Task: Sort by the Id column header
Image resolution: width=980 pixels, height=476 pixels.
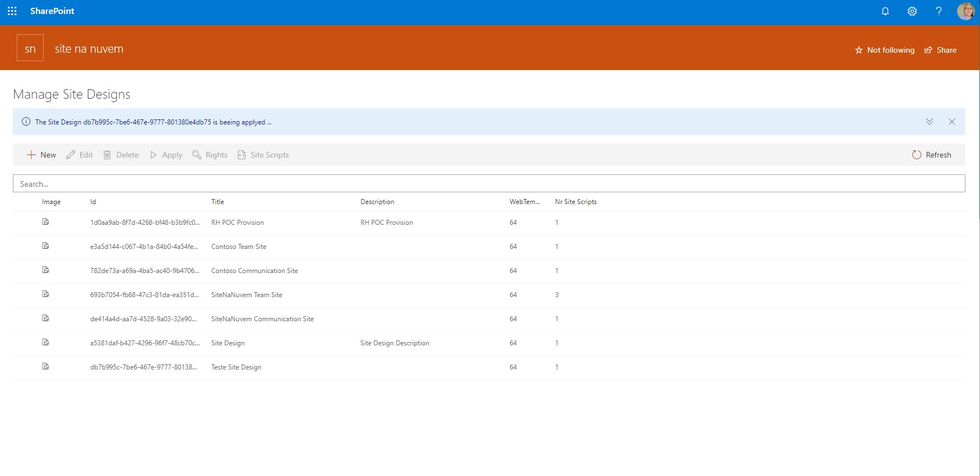Action: pyautogui.click(x=93, y=202)
